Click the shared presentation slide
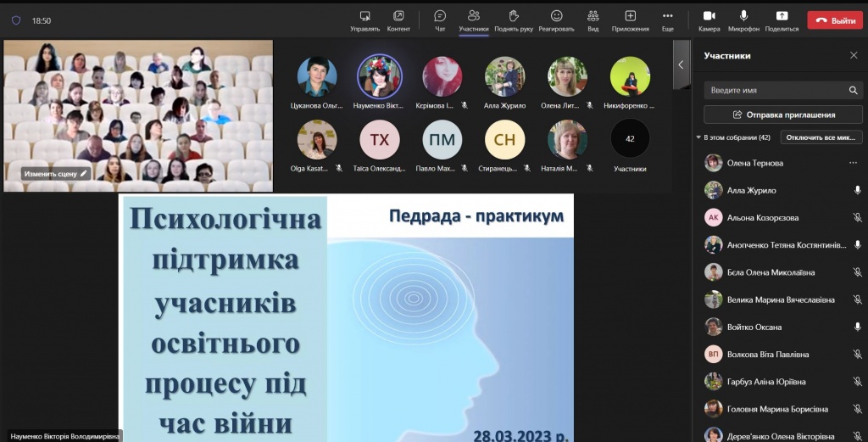868x442 pixels. 346,317
